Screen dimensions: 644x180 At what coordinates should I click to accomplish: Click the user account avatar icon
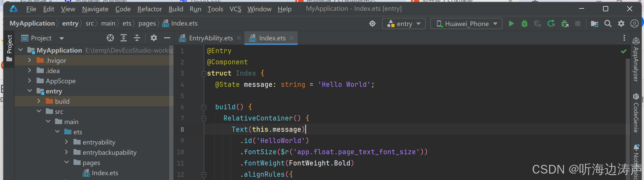(x=634, y=24)
